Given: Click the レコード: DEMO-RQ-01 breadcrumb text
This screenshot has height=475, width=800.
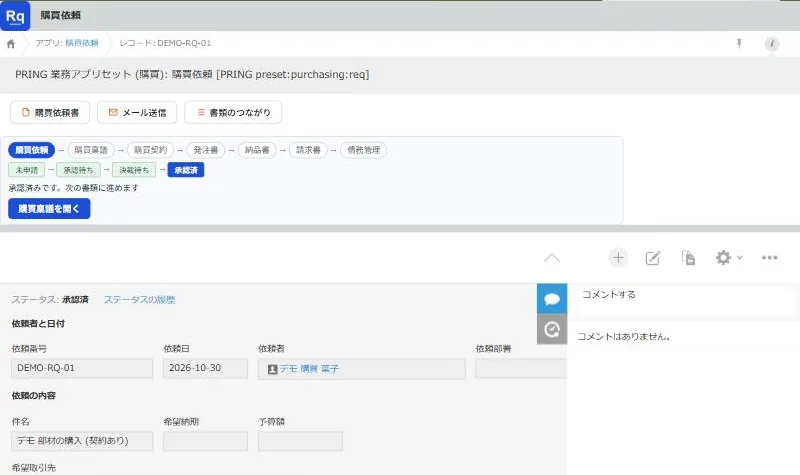Looking at the screenshot, I should (x=165, y=43).
